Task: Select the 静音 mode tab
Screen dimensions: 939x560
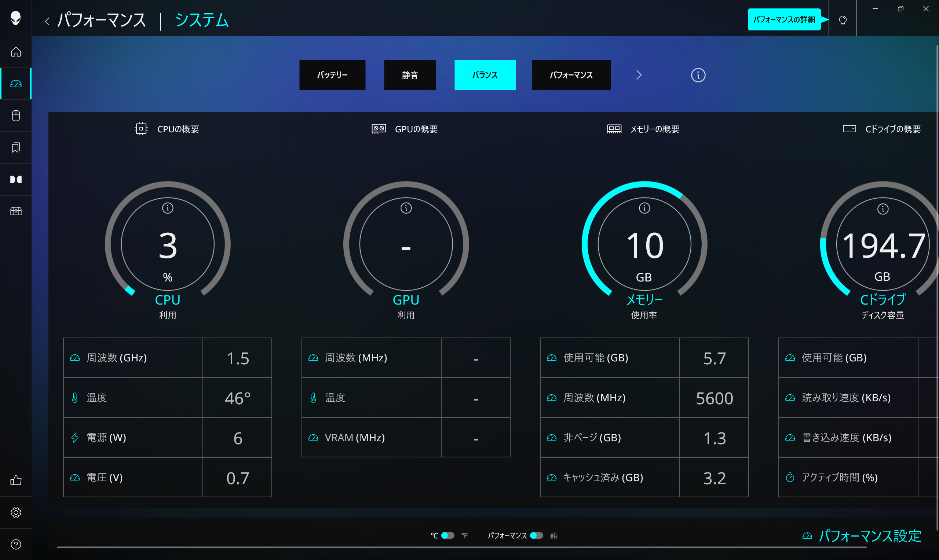Action: click(410, 75)
